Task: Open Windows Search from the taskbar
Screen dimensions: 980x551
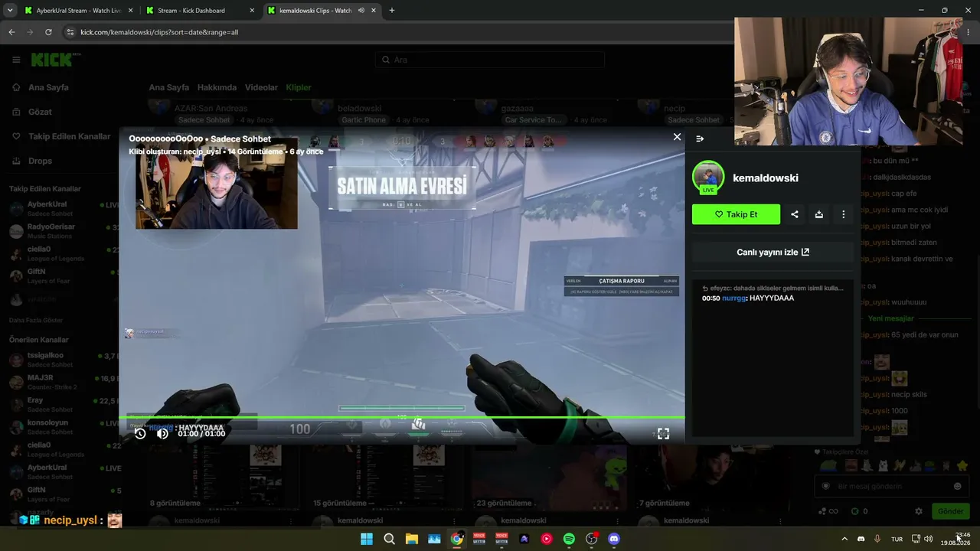Action: [x=389, y=539]
